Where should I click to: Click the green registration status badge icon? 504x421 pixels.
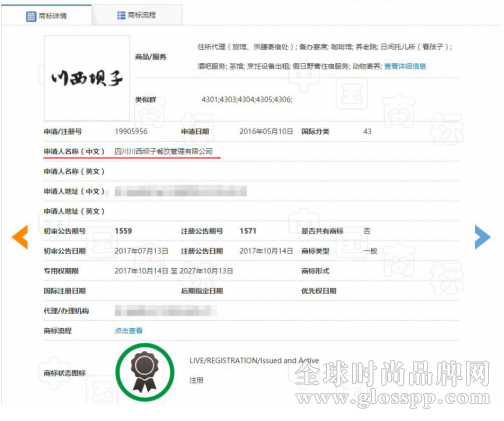point(145,372)
